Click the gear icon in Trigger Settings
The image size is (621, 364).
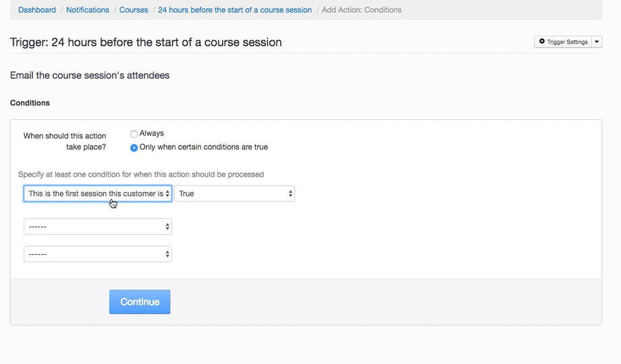point(542,42)
